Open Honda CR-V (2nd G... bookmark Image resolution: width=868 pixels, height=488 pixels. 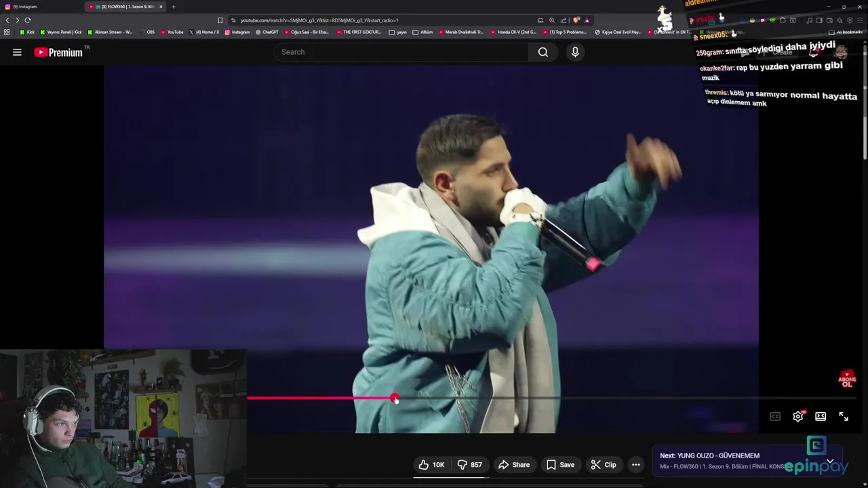[513, 32]
